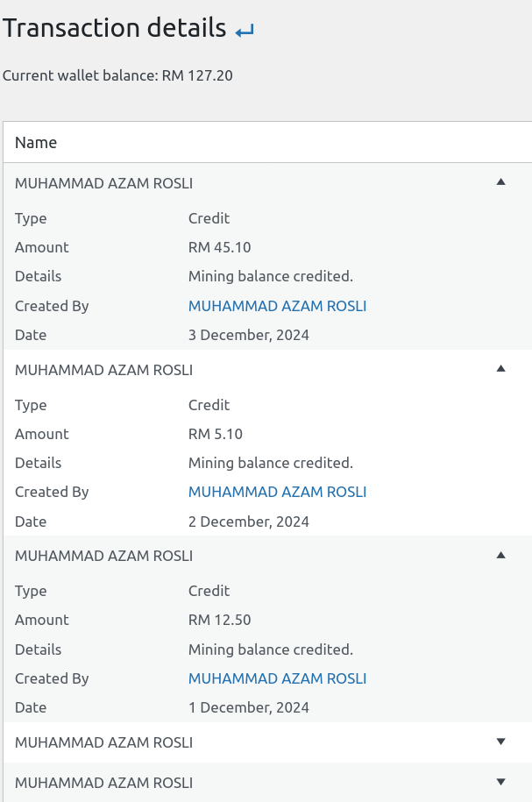The width and height of the screenshot is (532, 802).
Task: Open Created By link in RM 5.10 transaction
Action: pyautogui.click(x=277, y=492)
